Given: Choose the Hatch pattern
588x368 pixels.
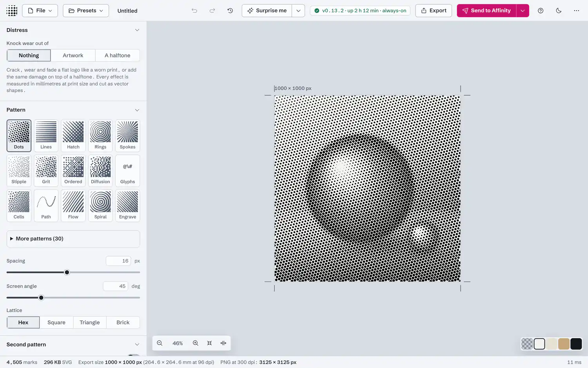Looking at the screenshot, I should (x=73, y=135).
